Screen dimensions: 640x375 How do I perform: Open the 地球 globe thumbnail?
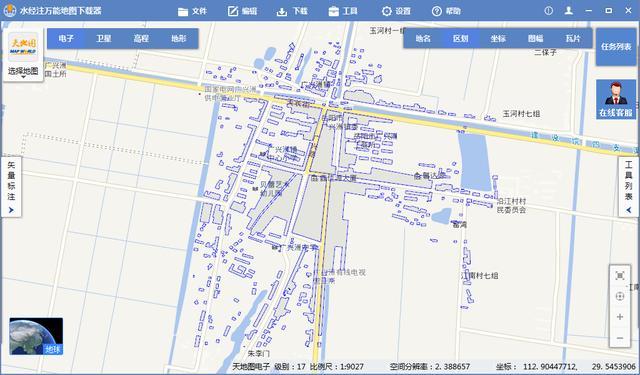(x=36, y=336)
